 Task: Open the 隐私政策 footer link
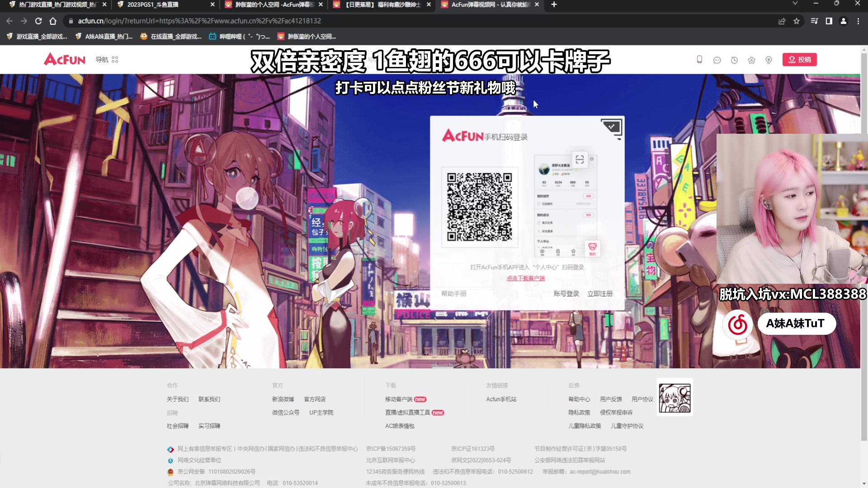pyautogui.click(x=580, y=413)
